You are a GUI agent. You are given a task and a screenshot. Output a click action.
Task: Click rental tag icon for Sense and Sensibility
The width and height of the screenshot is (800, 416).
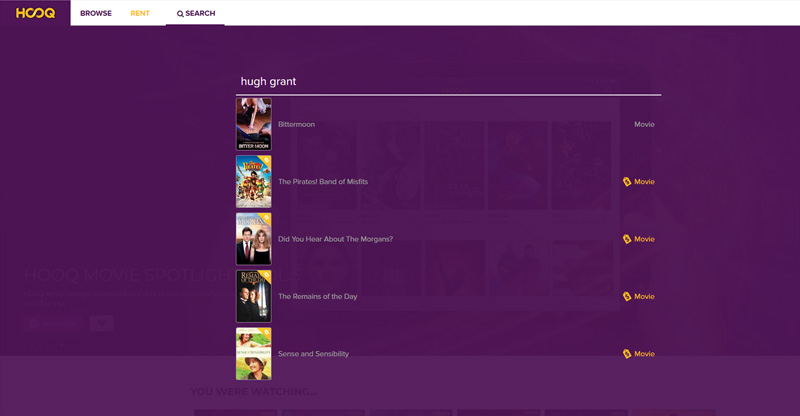click(x=627, y=354)
